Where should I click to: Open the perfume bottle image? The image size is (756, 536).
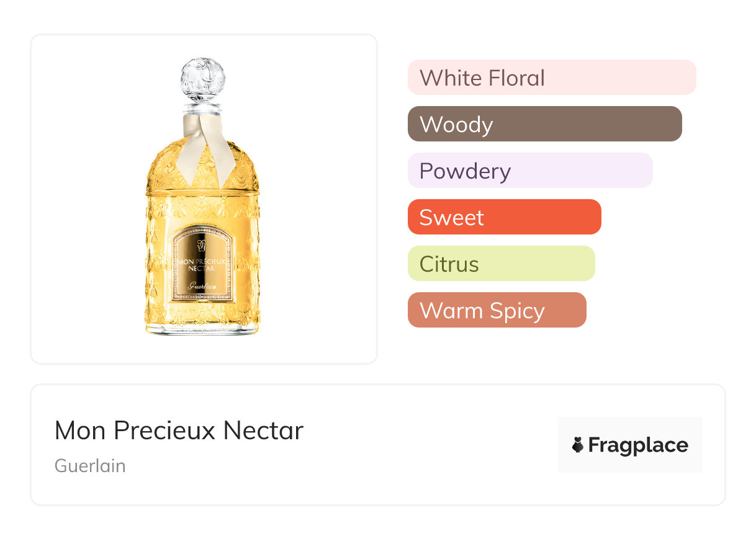pos(204,199)
